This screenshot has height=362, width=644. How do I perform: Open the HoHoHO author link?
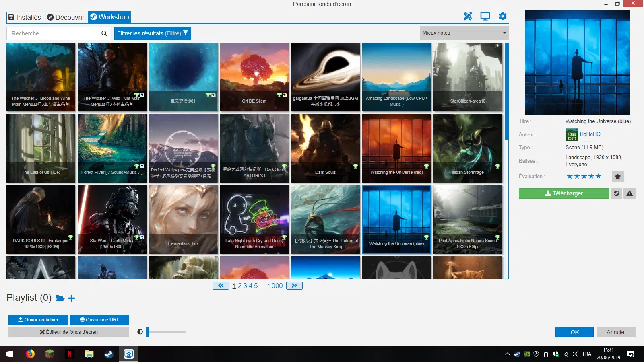[590, 134]
